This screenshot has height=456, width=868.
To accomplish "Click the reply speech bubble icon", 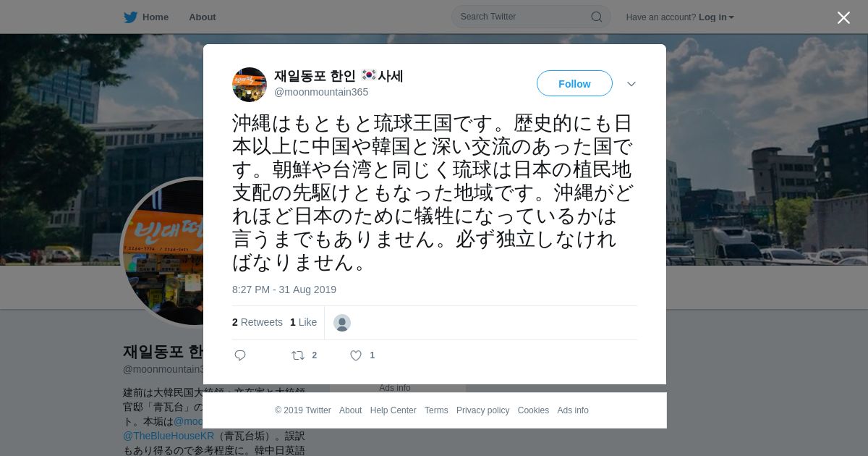I will tap(240, 355).
